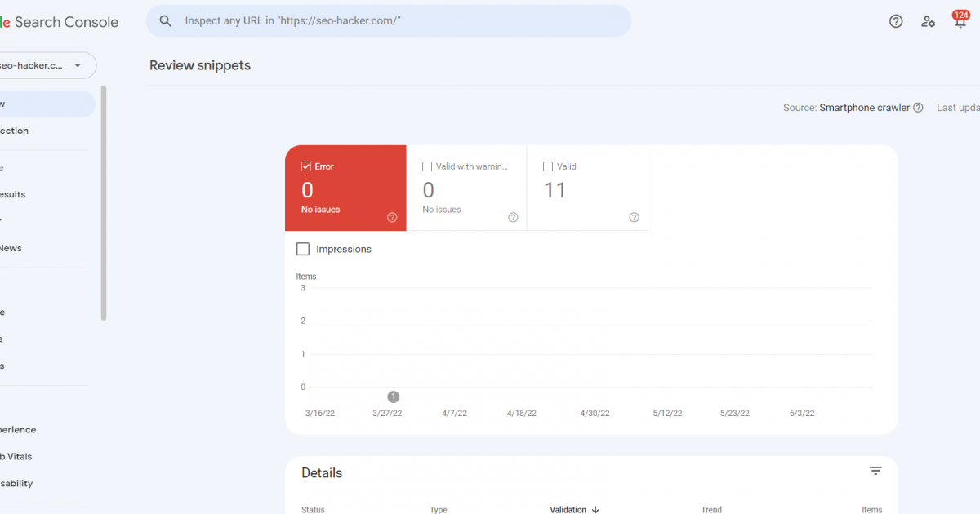Check the Valid checkbox
Viewport: 980px width, 514px height.
pos(548,166)
